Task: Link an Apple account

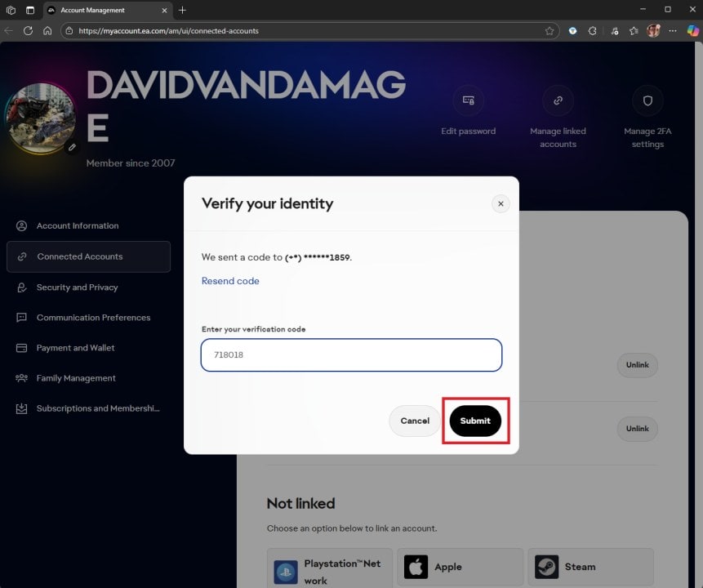Action: (460, 566)
